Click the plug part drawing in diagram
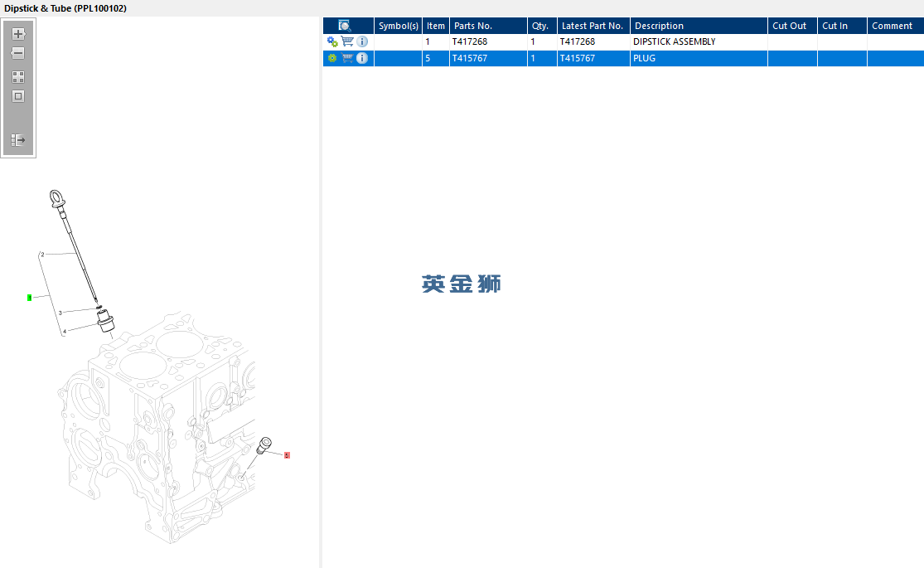The image size is (924, 568). [x=264, y=445]
